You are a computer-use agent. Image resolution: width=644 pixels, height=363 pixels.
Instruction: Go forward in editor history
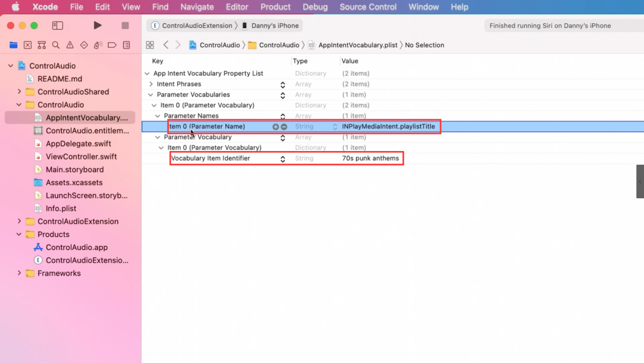(x=178, y=45)
